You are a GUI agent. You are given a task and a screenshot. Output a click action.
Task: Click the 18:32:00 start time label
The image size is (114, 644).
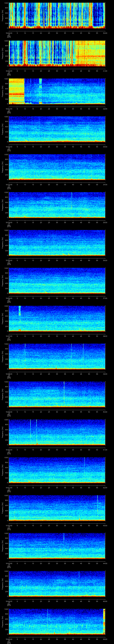pos(9,147)
